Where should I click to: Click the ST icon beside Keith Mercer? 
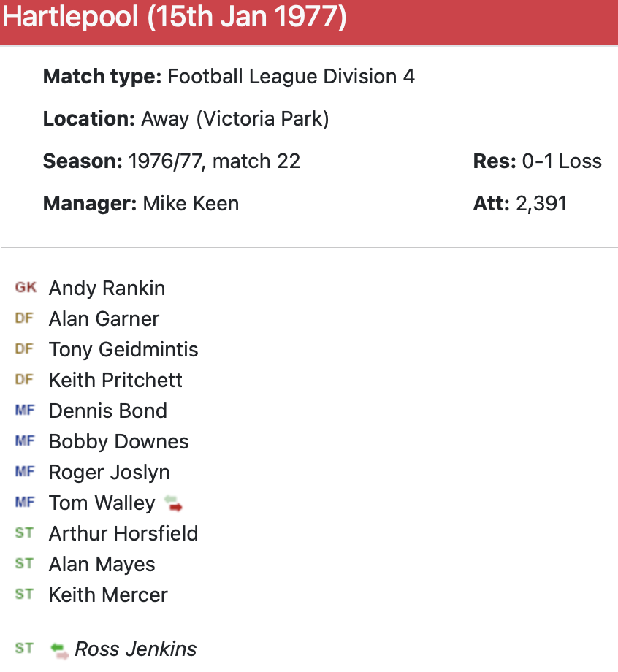point(24,595)
